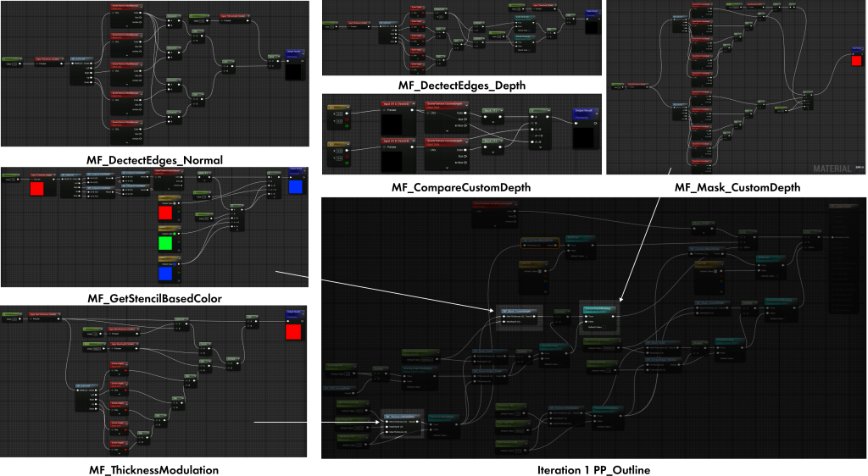Select the red color constant node preview

point(165,213)
